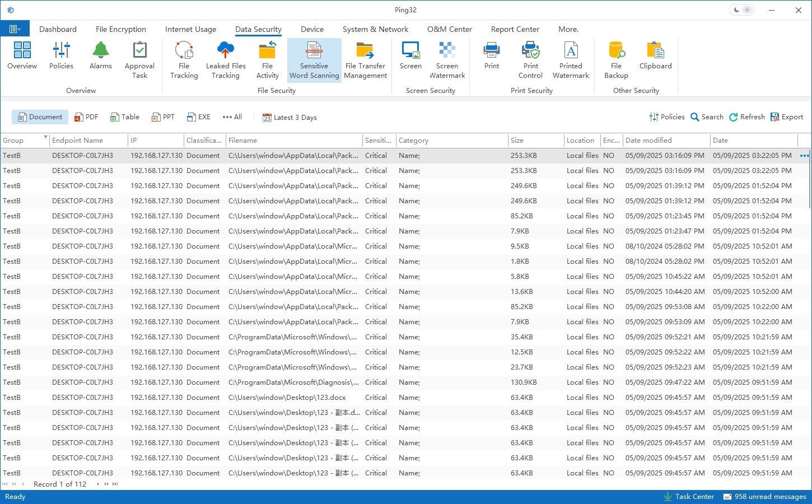Open File Transfer Management
812x504 pixels.
[365, 60]
